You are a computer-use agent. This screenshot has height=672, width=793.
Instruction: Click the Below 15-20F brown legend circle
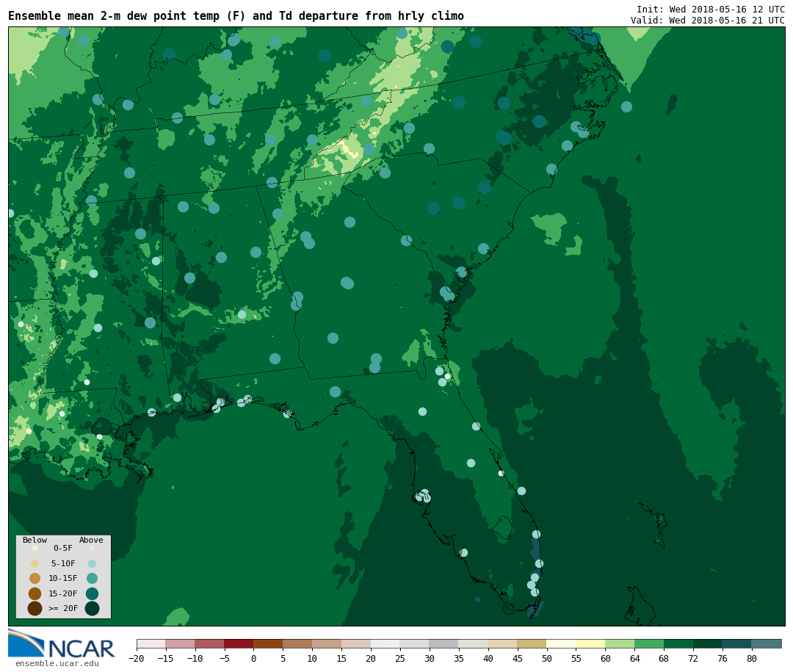(35, 593)
